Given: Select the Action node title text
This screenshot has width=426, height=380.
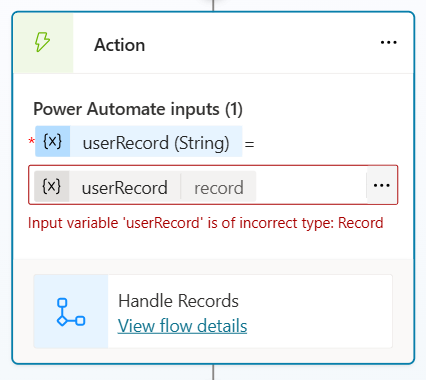Looking at the screenshot, I should pos(119,45).
